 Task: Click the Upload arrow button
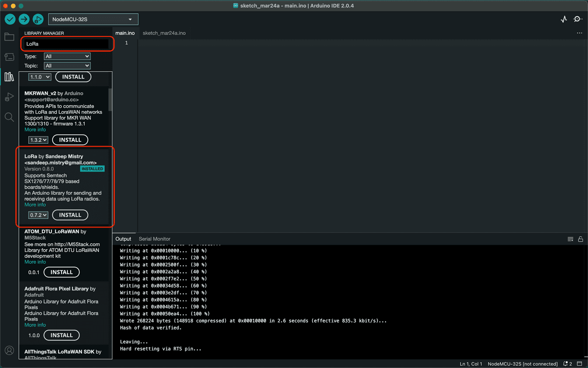(24, 19)
